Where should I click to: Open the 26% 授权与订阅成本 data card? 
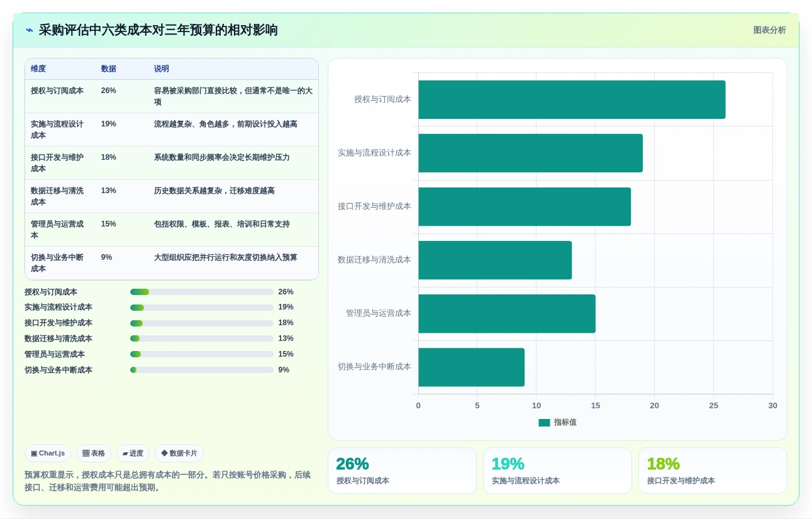click(402, 471)
